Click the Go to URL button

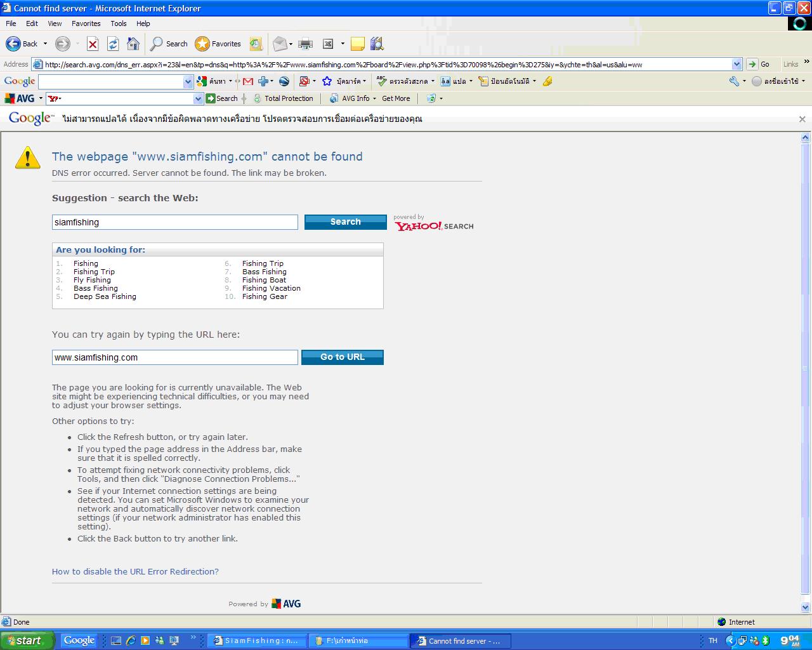[343, 357]
